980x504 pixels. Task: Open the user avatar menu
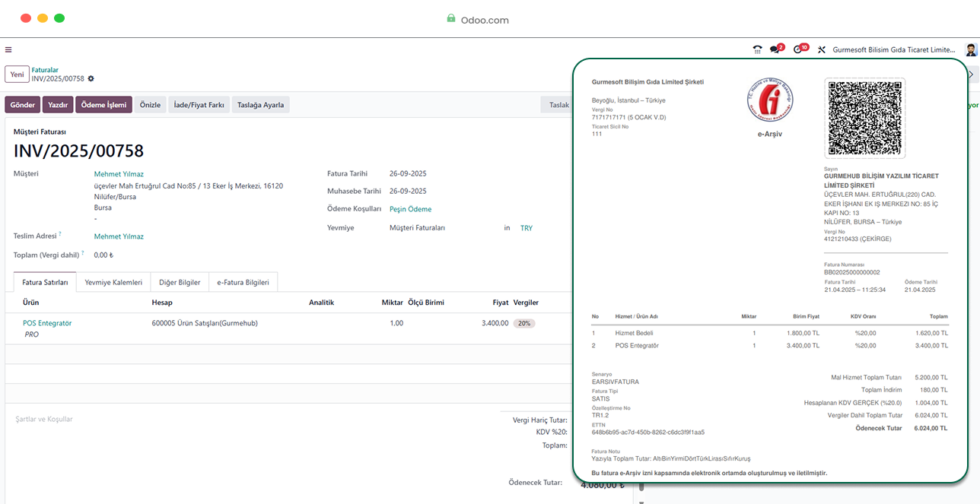[x=971, y=50]
